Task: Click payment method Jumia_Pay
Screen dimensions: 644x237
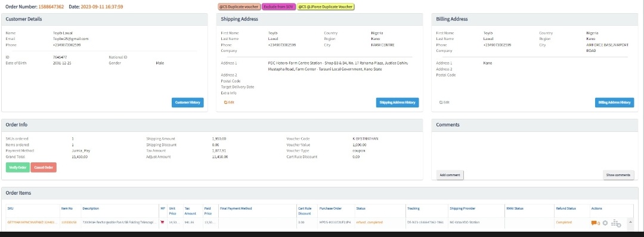Action: (81, 150)
